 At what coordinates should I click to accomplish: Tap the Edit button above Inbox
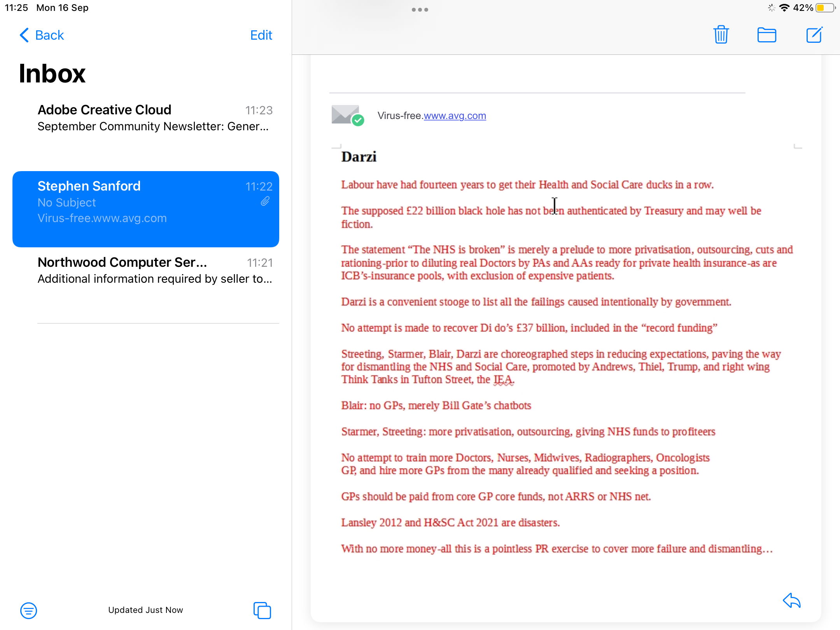pos(261,35)
